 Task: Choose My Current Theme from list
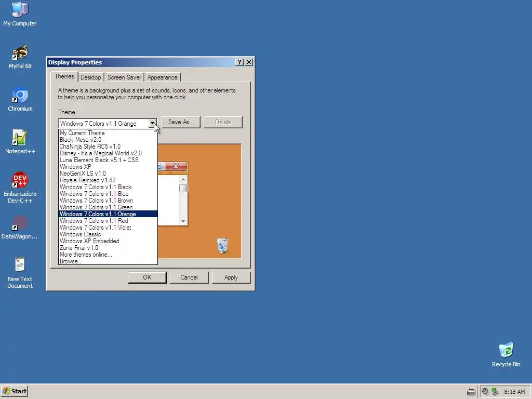point(108,133)
